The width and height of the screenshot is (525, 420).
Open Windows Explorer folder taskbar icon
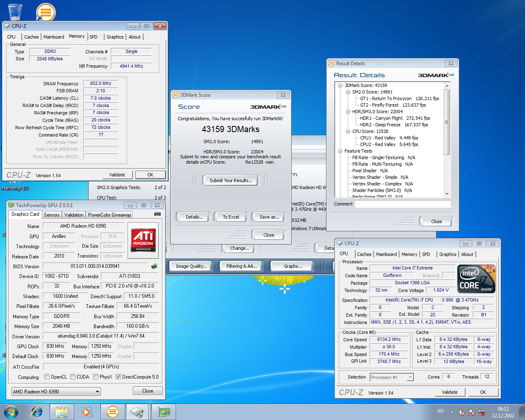pos(62,412)
